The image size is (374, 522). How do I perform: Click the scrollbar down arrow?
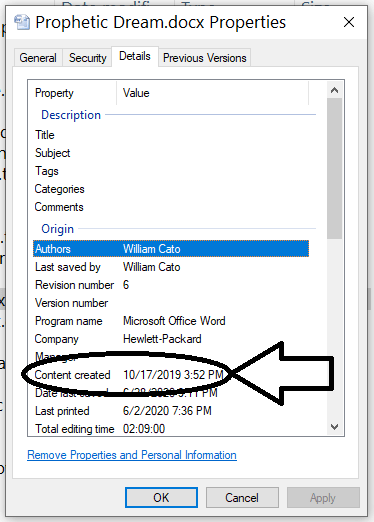[x=334, y=426]
